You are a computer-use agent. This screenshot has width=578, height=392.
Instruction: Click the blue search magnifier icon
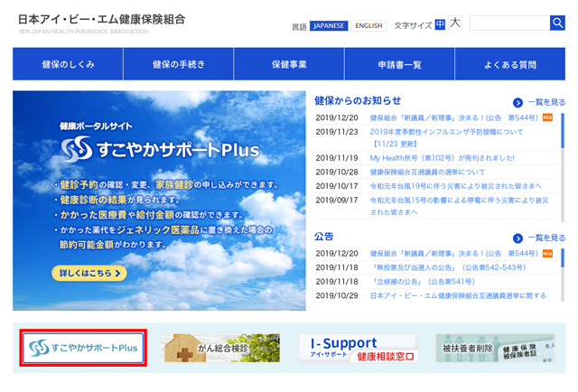tap(557, 23)
